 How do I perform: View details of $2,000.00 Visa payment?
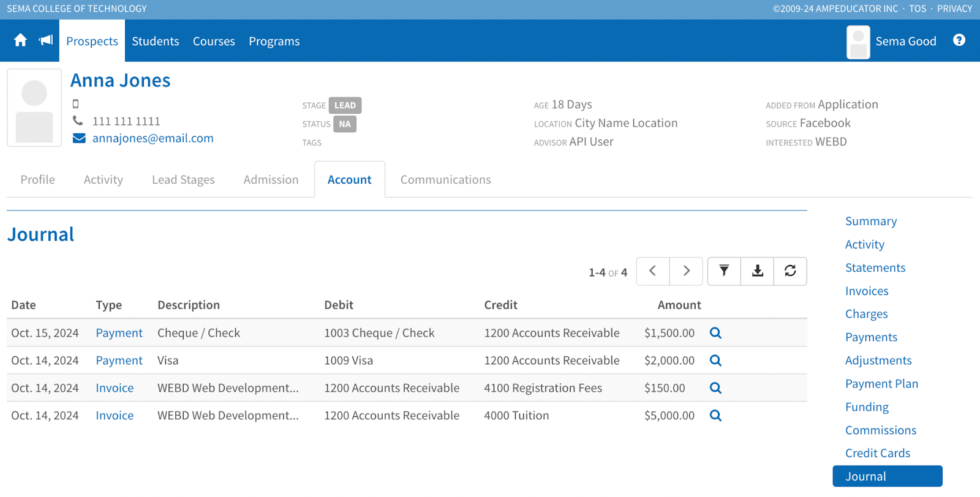tap(715, 361)
